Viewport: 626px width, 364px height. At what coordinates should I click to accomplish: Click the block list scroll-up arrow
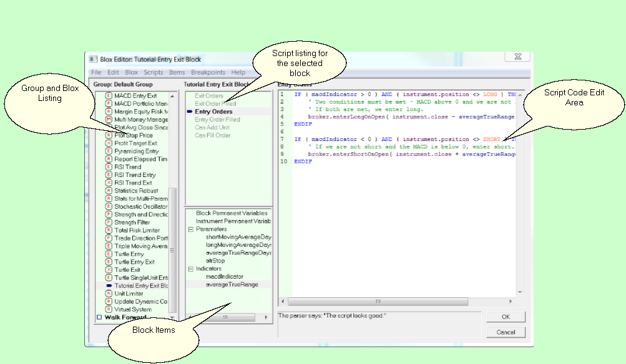pos(172,96)
